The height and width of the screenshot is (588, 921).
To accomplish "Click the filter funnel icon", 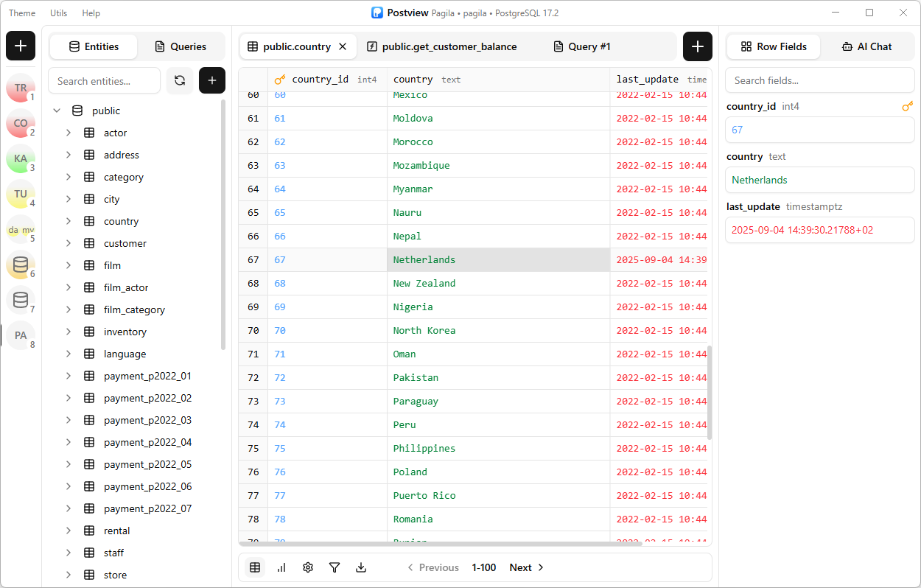I will tap(335, 567).
